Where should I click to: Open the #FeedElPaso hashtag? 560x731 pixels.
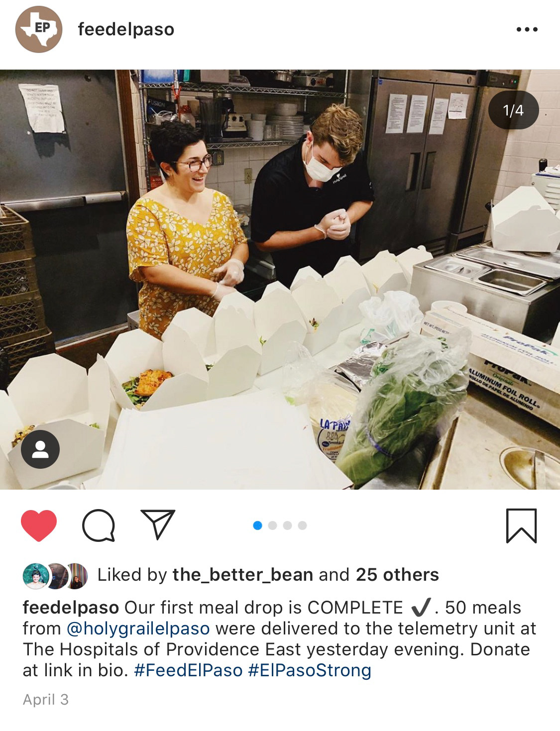(188, 670)
